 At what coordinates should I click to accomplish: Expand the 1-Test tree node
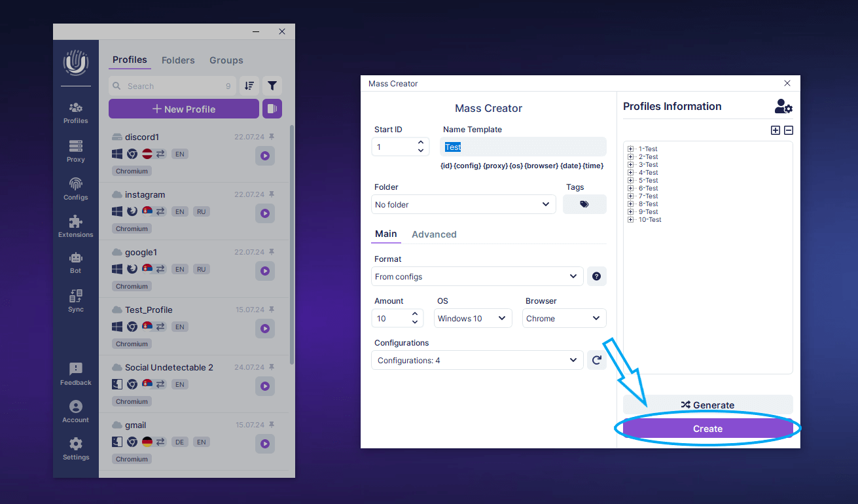point(631,149)
